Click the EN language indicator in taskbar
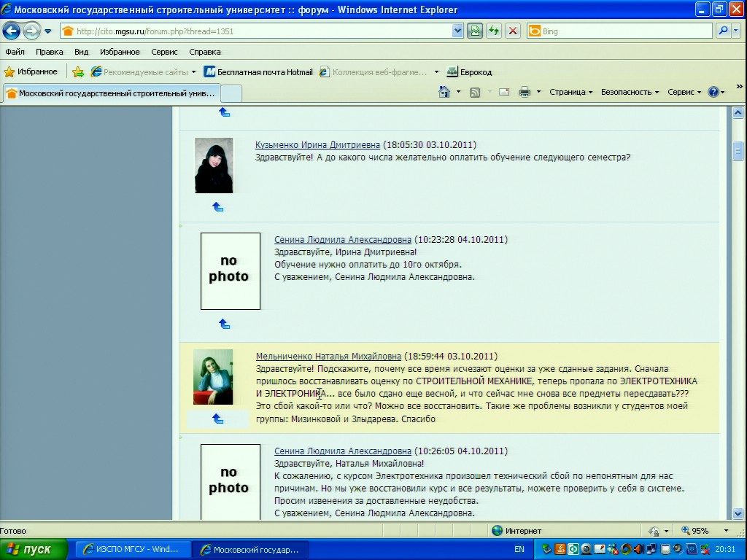Image resolution: width=747 pixels, height=560 pixels. pyautogui.click(x=519, y=550)
